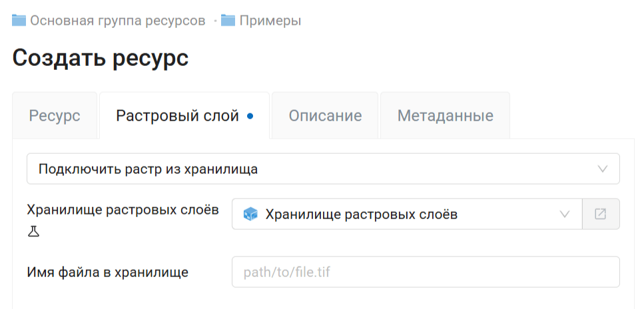Image resolution: width=644 pixels, height=309 pixels.
Task: Click the chevron in the storage selector
Action: coord(565,214)
